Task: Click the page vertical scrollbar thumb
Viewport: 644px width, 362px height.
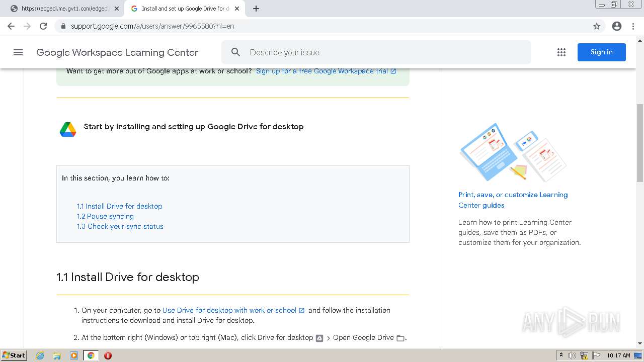Action: click(x=640, y=143)
